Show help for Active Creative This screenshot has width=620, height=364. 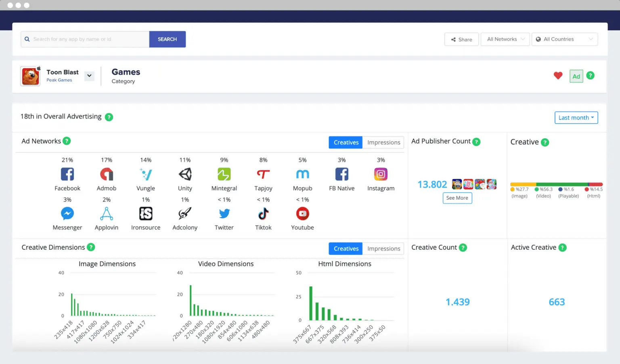click(562, 247)
